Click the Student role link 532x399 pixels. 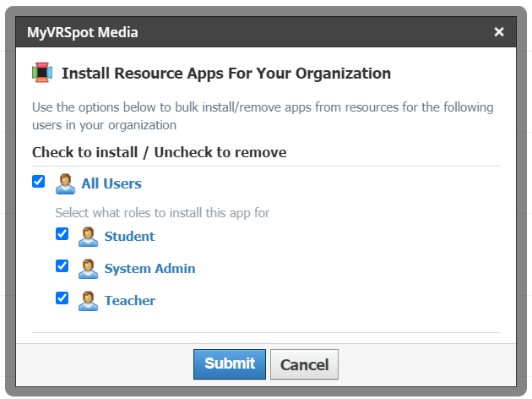[129, 237]
